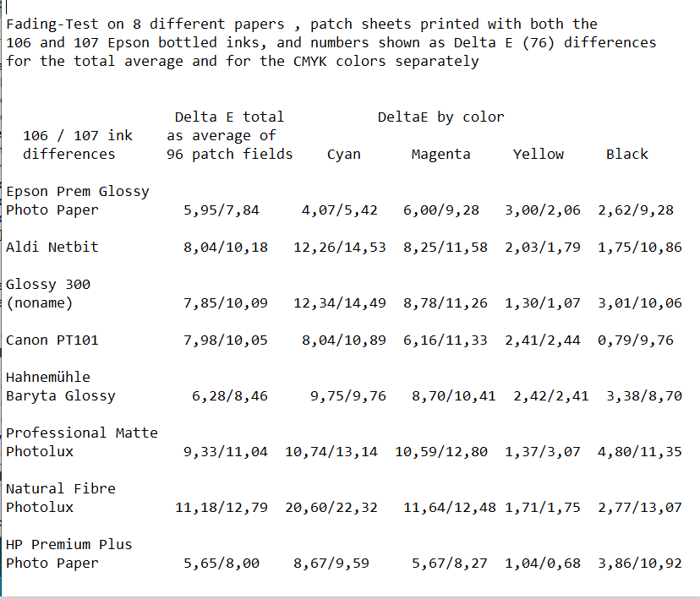
Task: Click the 'Professional Matte' text line
Action: 81,433
